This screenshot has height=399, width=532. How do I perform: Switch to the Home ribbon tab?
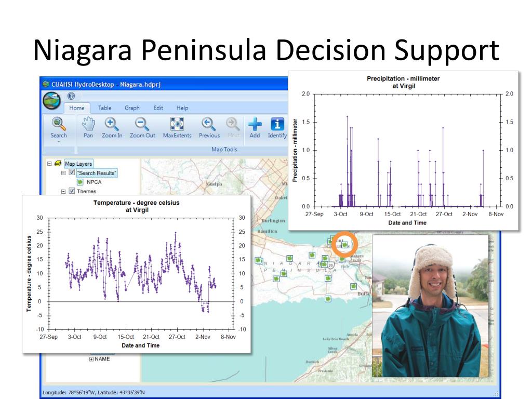[x=77, y=108]
